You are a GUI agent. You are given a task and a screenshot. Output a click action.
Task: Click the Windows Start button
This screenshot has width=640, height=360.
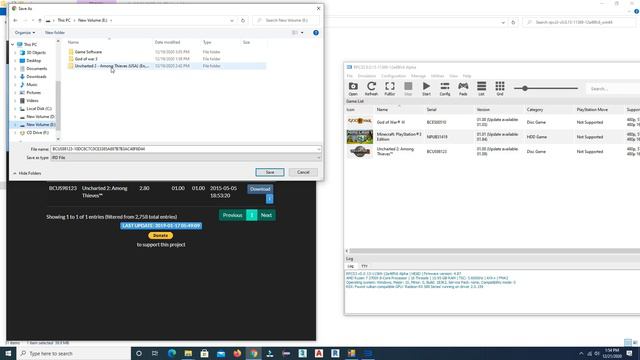8,353
